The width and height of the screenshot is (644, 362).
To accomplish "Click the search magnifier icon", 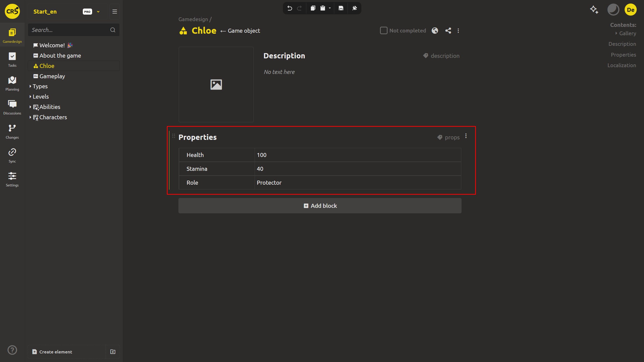I will 113,30.
